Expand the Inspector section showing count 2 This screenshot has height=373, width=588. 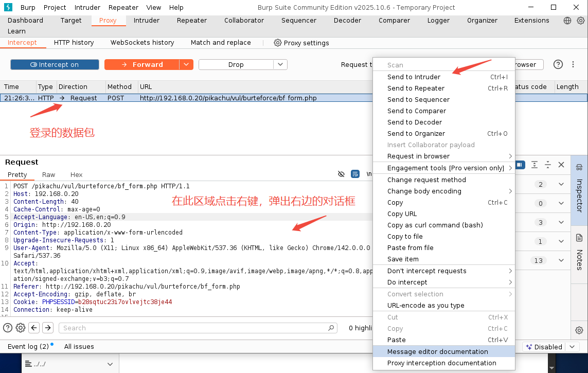561,184
